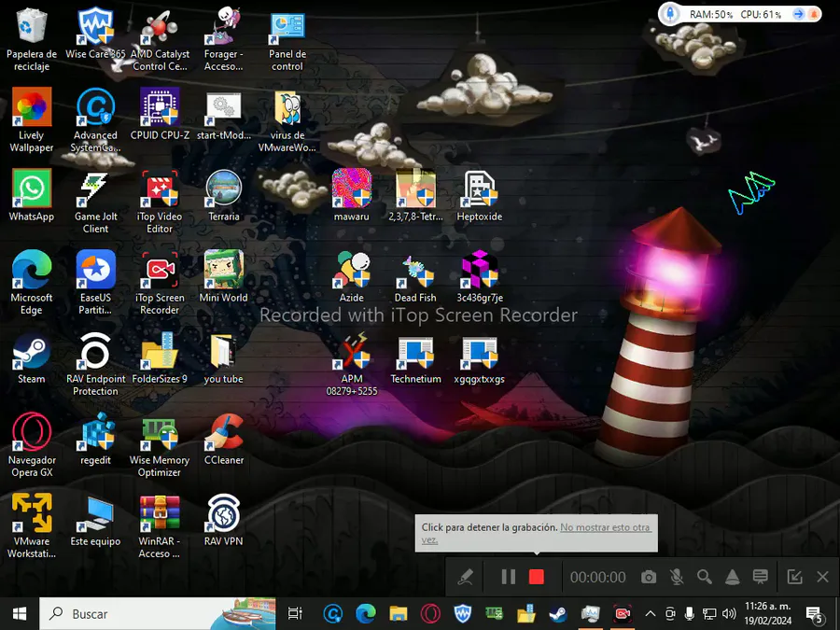
Task: Select the VMware Workstation shortcut
Action: 32,526
